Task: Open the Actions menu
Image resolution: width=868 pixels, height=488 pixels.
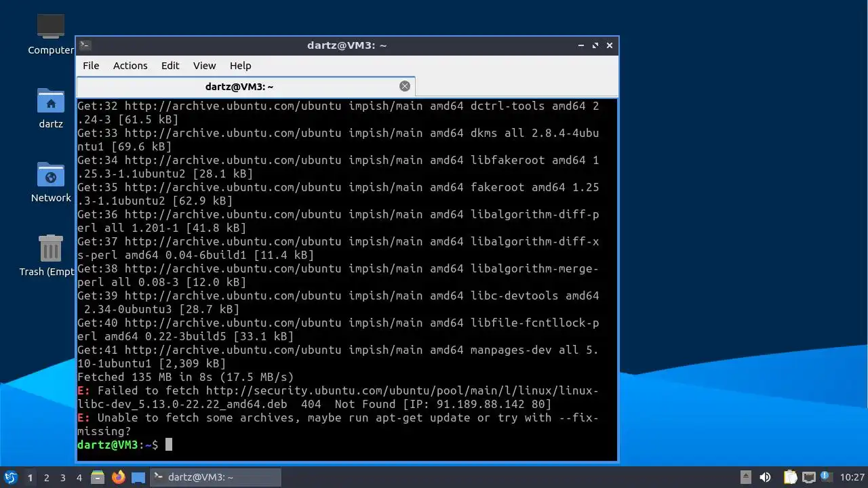Action: click(130, 66)
